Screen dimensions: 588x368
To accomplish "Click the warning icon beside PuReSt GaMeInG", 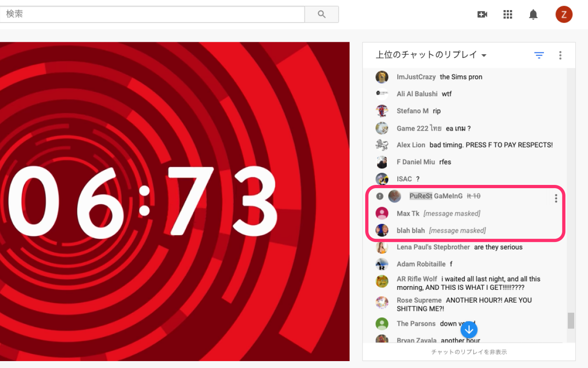I will (379, 196).
